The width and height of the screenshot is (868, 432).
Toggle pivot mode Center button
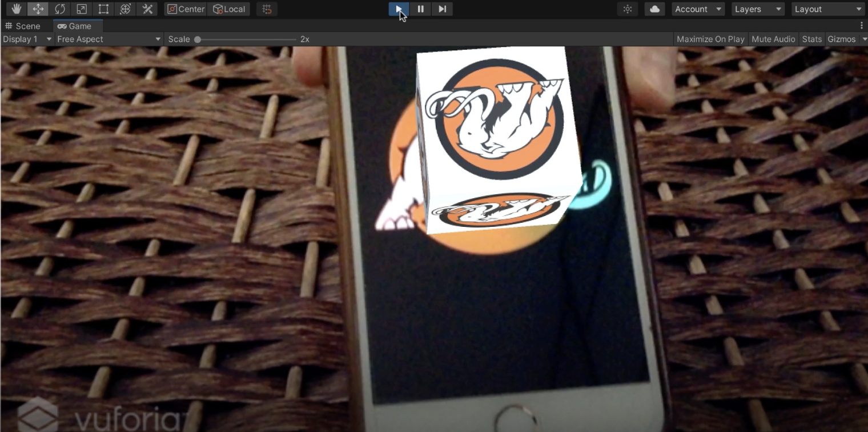[x=186, y=9]
